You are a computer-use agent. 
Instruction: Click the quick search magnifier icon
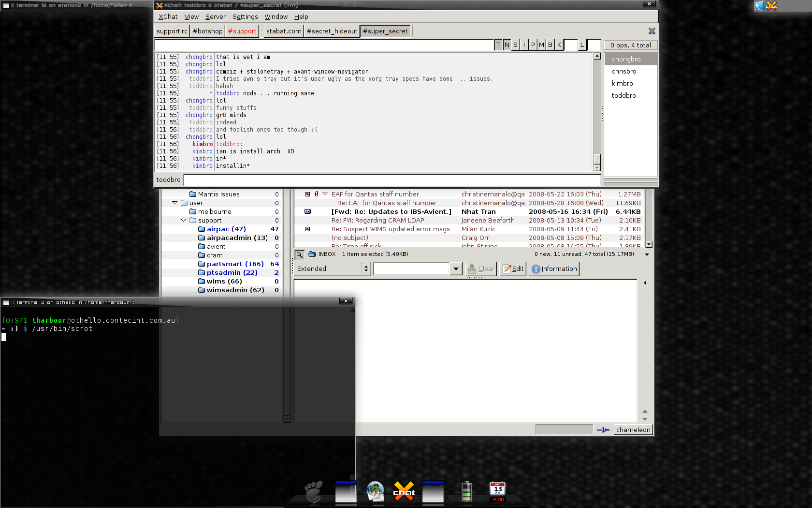coord(300,254)
